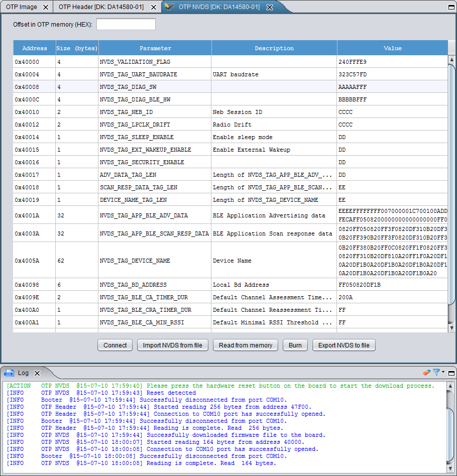Close the OTP NVDS tab
Screen dimensions: 457x476
coord(269,7)
